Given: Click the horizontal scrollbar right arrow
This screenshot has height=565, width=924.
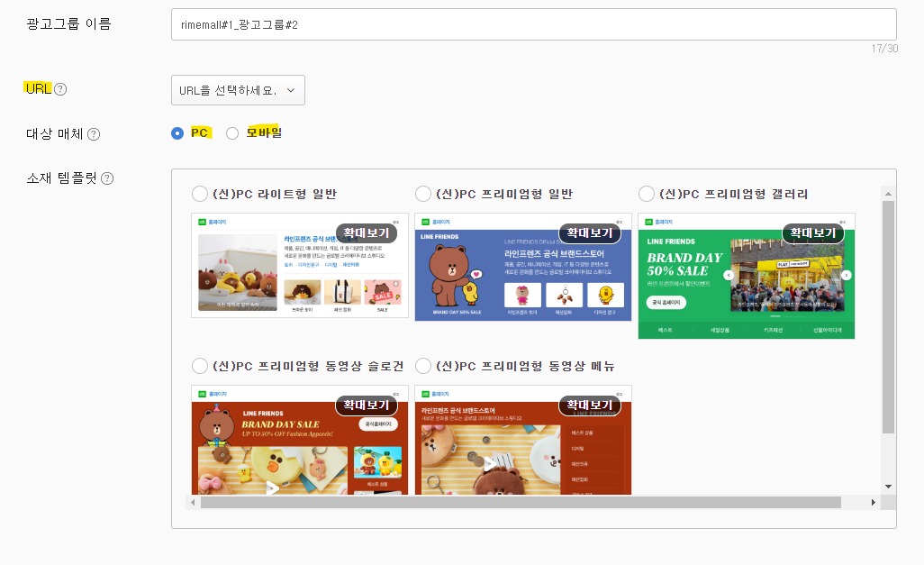Looking at the screenshot, I should click(x=874, y=503).
